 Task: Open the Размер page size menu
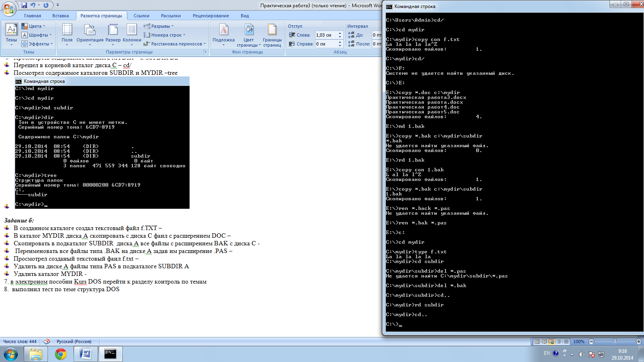(113, 35)
